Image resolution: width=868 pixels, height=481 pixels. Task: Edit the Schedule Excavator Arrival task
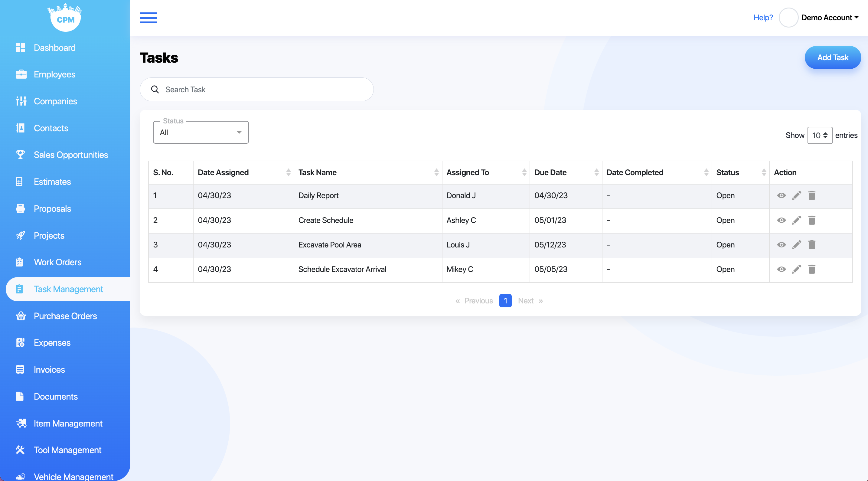point(797,269)
